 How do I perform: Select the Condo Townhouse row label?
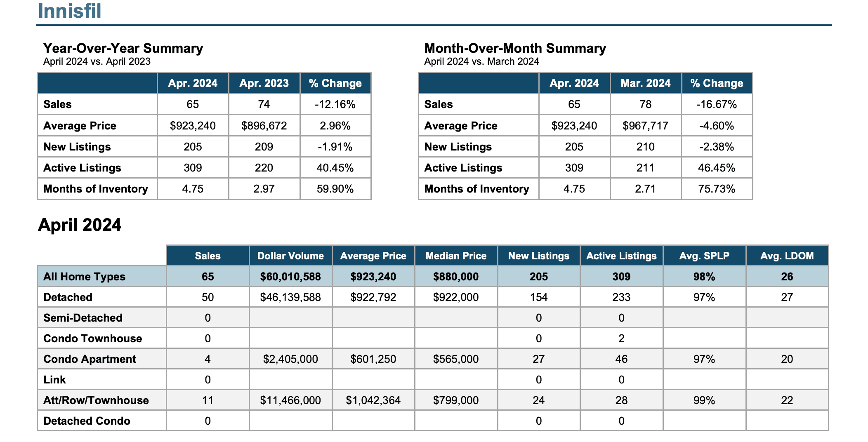92,339
